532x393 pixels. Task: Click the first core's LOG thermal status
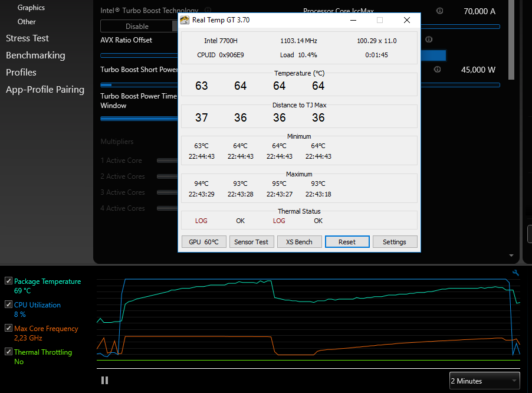(x=201, y=221)
